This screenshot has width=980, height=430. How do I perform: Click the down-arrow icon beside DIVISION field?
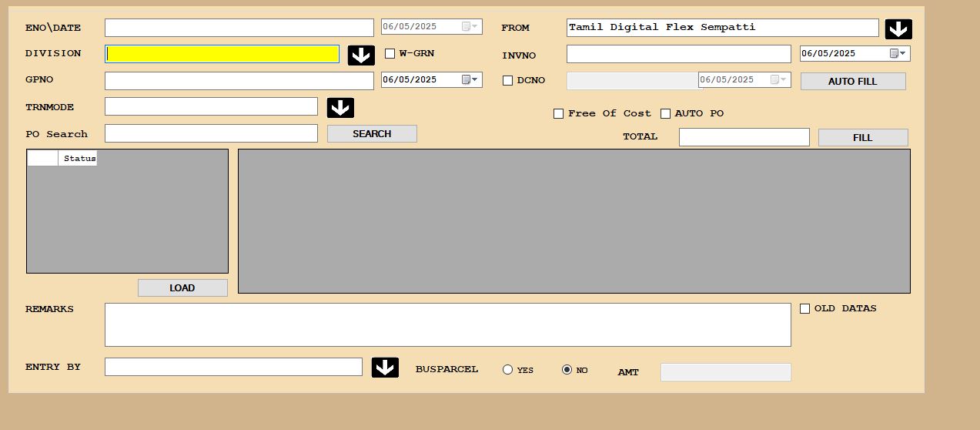coord(361,55)
